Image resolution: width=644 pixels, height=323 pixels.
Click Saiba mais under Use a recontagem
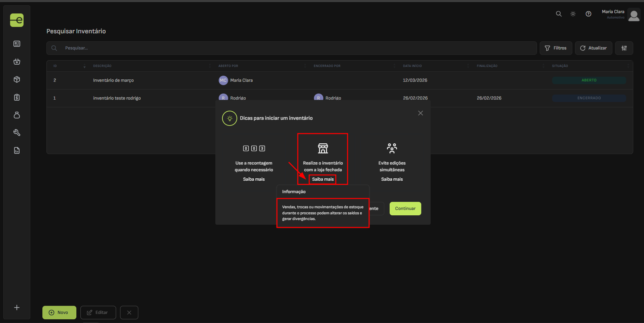click(x=254, y=179)
